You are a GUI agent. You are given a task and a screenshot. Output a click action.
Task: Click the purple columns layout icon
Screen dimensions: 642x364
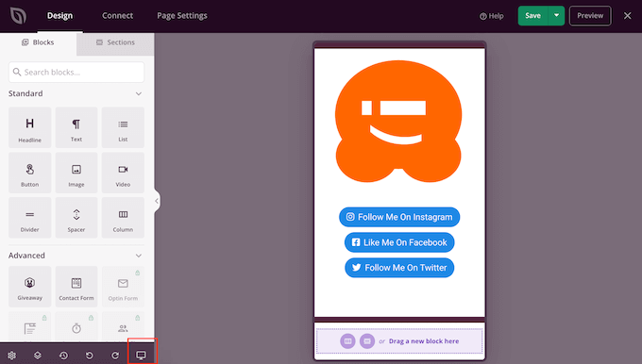point(347,340)
